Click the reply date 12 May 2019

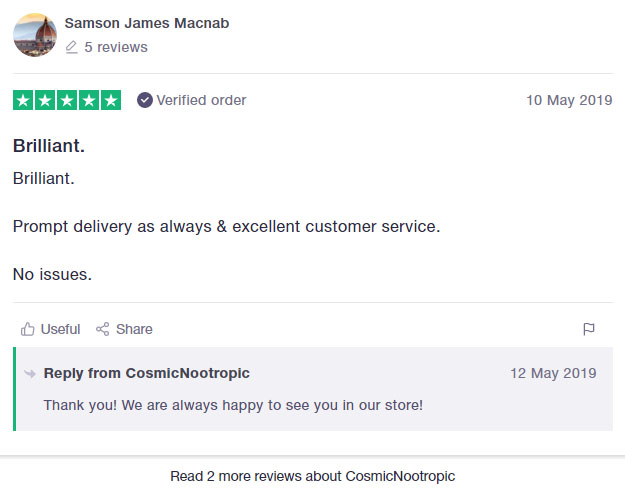pyautogui.click(x=553, y=373)
